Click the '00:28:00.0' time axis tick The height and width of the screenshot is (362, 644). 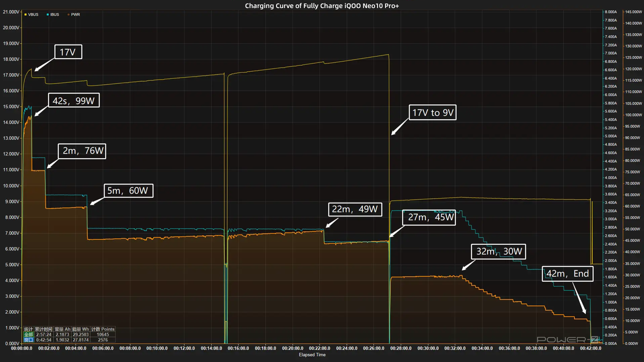click(x=401, y=348)
